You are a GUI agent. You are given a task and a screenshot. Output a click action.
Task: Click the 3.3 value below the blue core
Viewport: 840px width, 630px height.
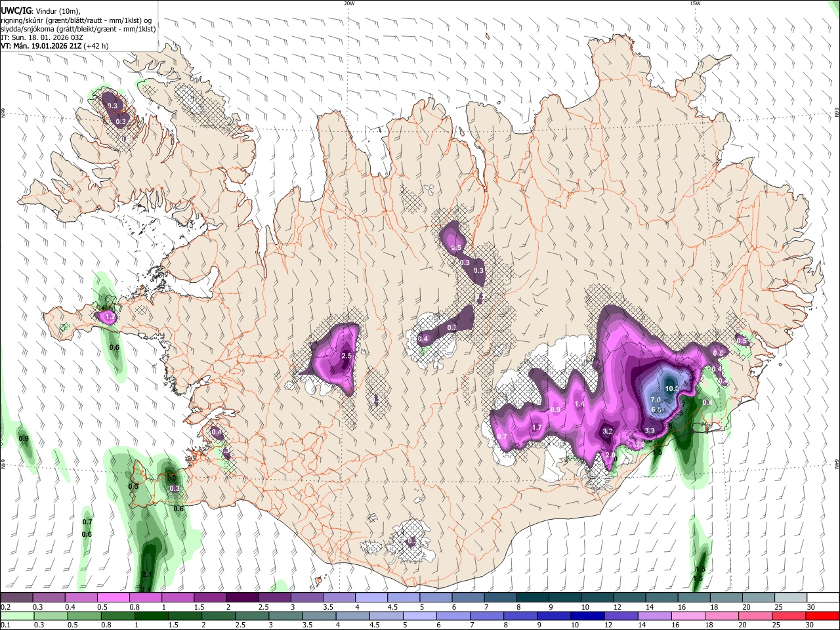click(x=650, y=430)
